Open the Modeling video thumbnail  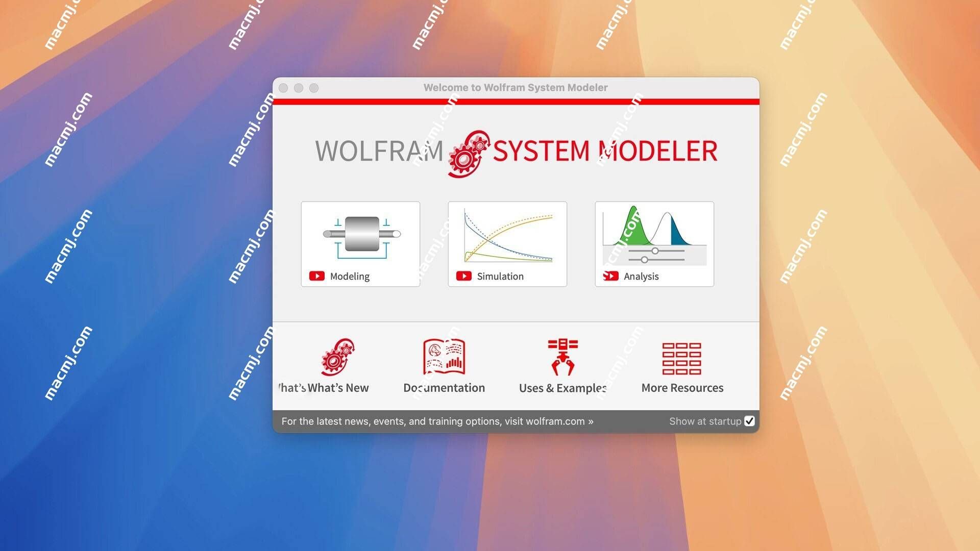pyautogui.click(x=360, y=244)
